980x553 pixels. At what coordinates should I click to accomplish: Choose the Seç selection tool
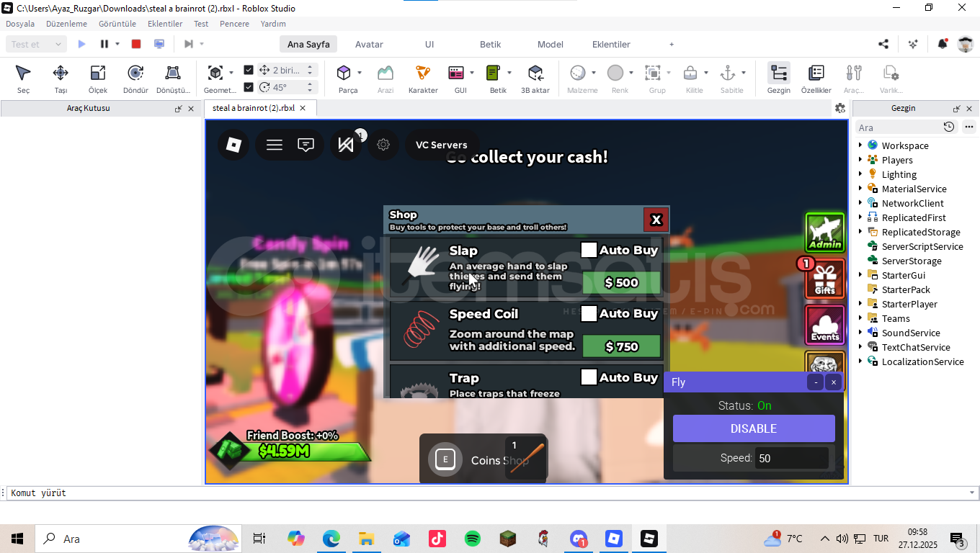[x=23, y=79]
